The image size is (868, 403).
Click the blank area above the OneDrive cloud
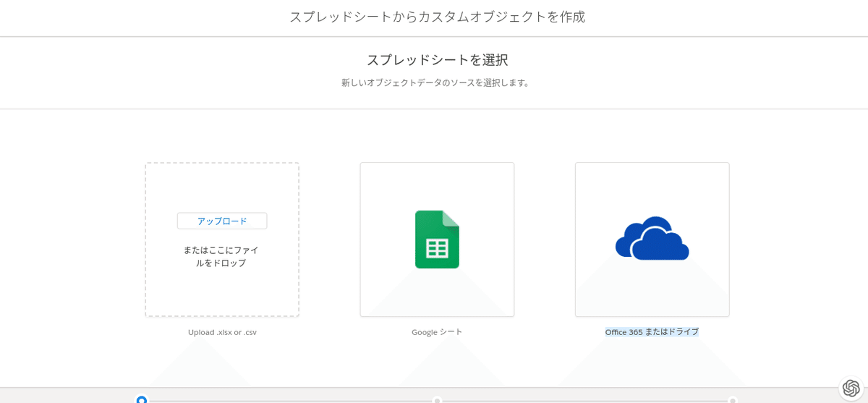[652, 188]
